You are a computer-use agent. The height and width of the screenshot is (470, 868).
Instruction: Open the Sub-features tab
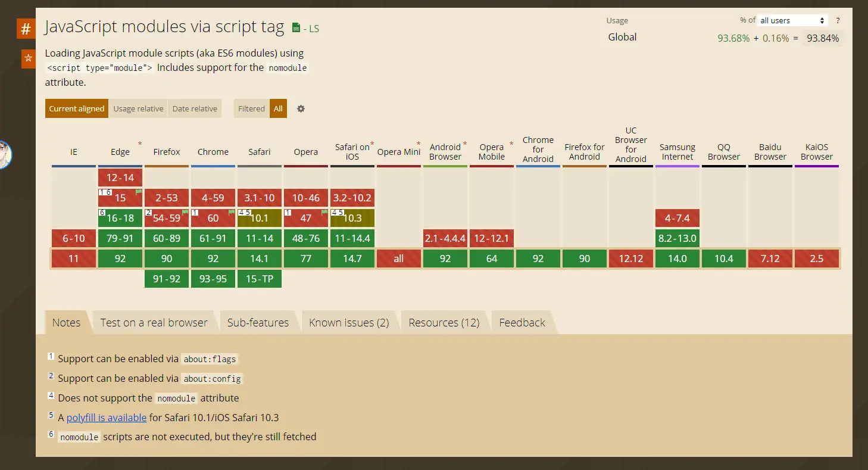click(258, 322)
